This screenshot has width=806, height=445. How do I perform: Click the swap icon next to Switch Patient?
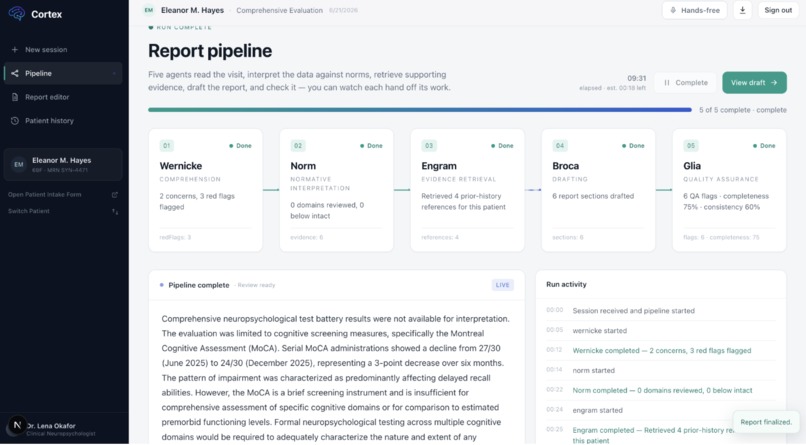click(115, 211)
